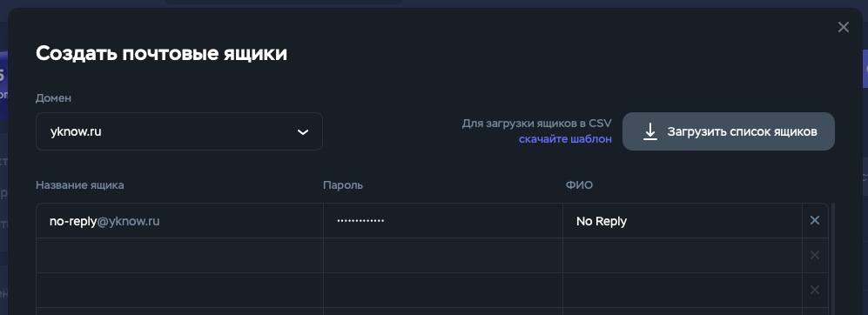Click the password field in first row

443,221
